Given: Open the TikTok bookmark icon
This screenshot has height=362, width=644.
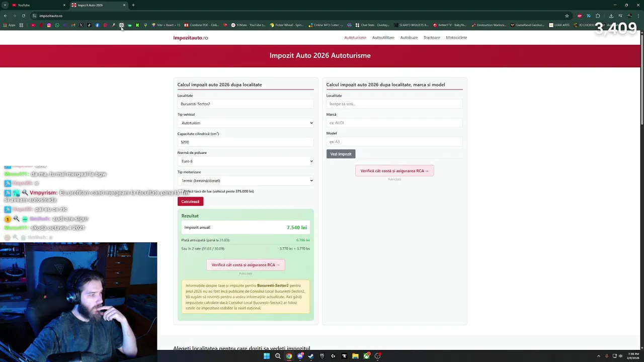Looking at the screenshot, I should click(x=89, y=25).
